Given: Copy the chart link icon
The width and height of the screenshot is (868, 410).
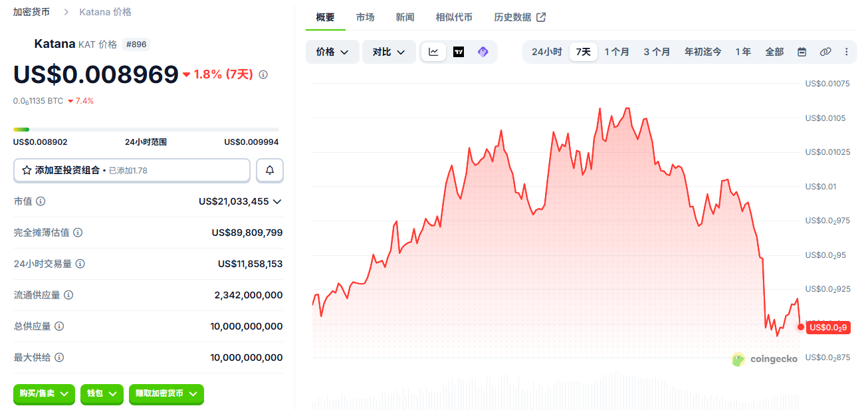Looking at the screenshot, I should (825, 52).
